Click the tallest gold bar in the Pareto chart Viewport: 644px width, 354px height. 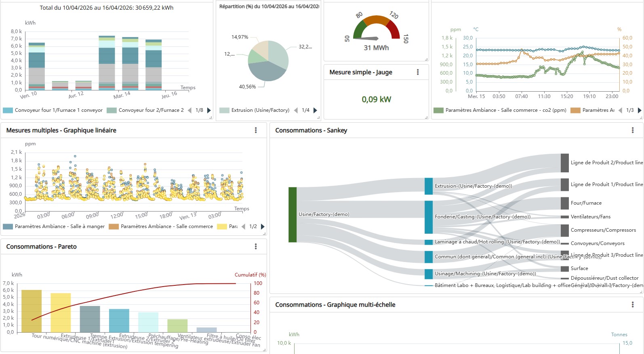tap(32, 311)
